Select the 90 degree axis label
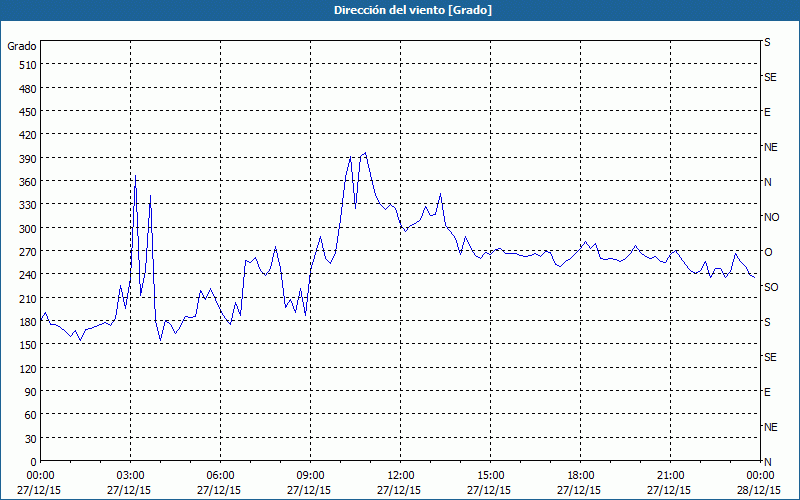 [31, 392]
